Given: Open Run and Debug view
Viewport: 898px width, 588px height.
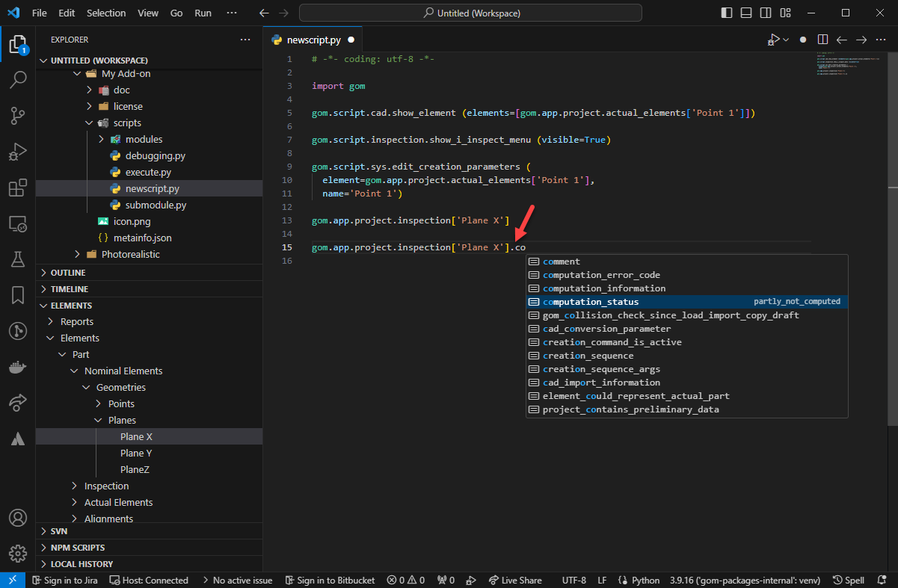Looking at the screenshot, I should point(17,152).
